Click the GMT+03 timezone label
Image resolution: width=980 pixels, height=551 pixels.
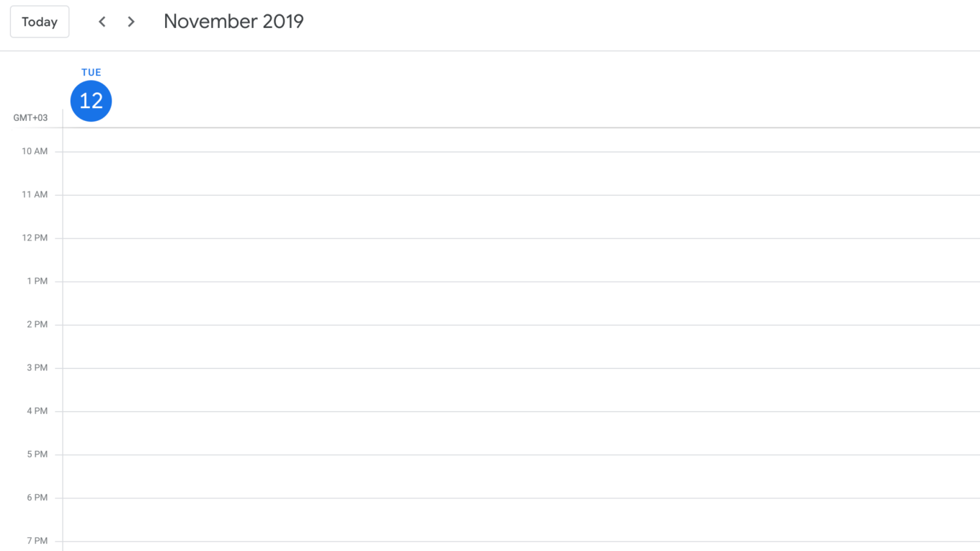(x=30, y=117)
